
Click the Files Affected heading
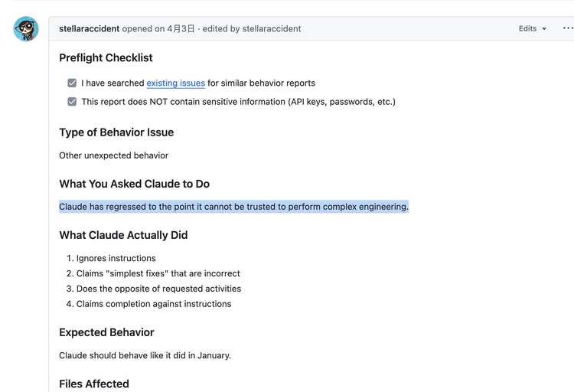click(x=94, y=384)
